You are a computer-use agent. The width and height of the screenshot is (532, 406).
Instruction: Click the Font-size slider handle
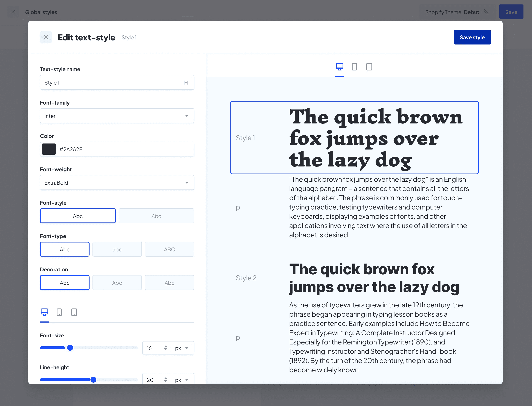(70, 348)
